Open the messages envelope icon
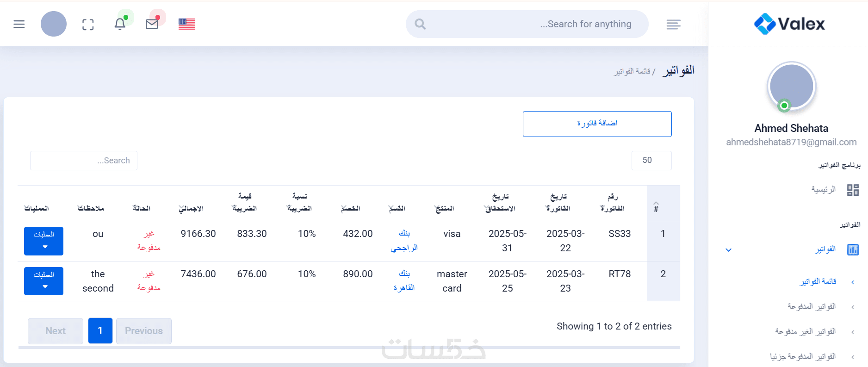Image resolution: width=868 pixels, height=367 pixels. (x=152, y=24)
